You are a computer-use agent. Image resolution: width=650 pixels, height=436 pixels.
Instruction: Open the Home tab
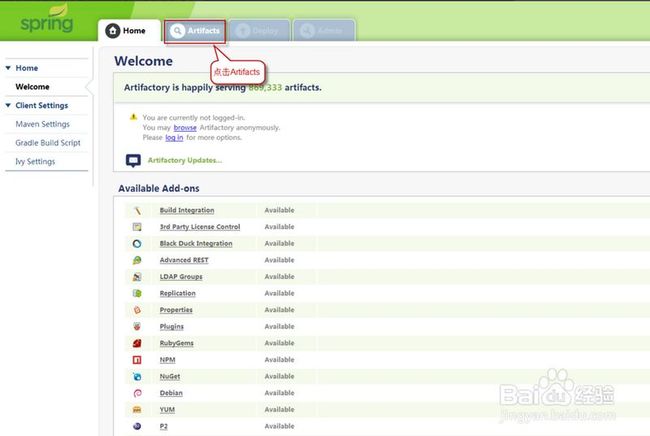[x=129, y=31]
